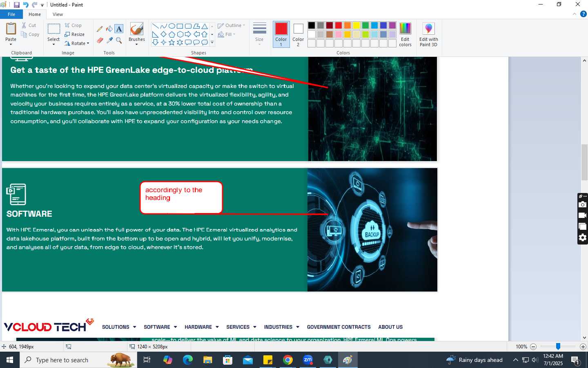Select the Fill with color bucket tool

pos(109,29)
